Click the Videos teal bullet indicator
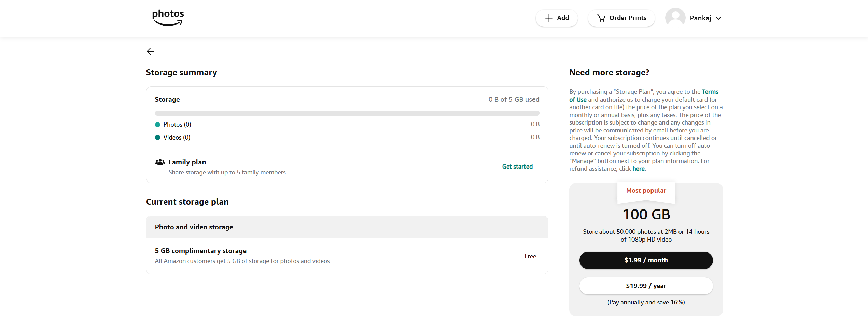868x318 pixels. pyautogui.click(x=157, y=137)
